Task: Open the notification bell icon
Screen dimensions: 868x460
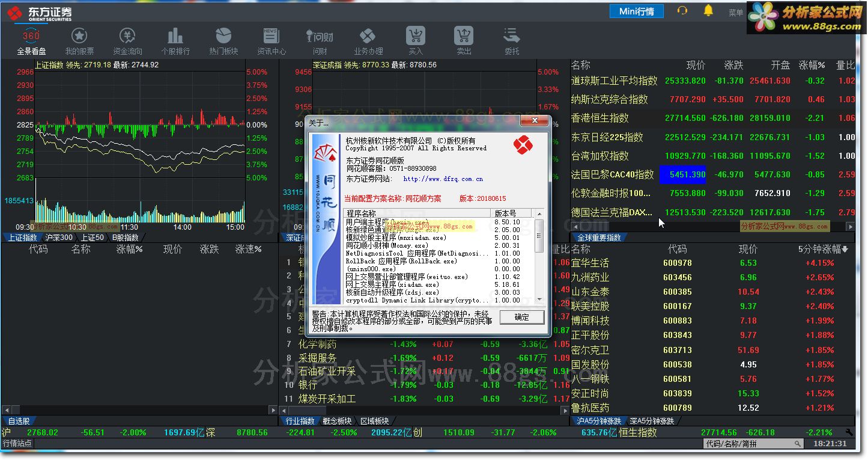Action: [708, 10]
